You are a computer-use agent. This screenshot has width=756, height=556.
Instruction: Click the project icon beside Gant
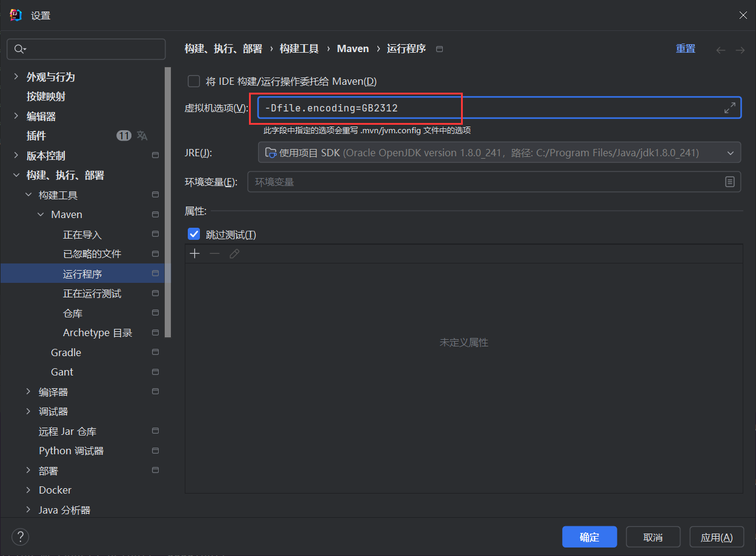click(x=155, y=372)
